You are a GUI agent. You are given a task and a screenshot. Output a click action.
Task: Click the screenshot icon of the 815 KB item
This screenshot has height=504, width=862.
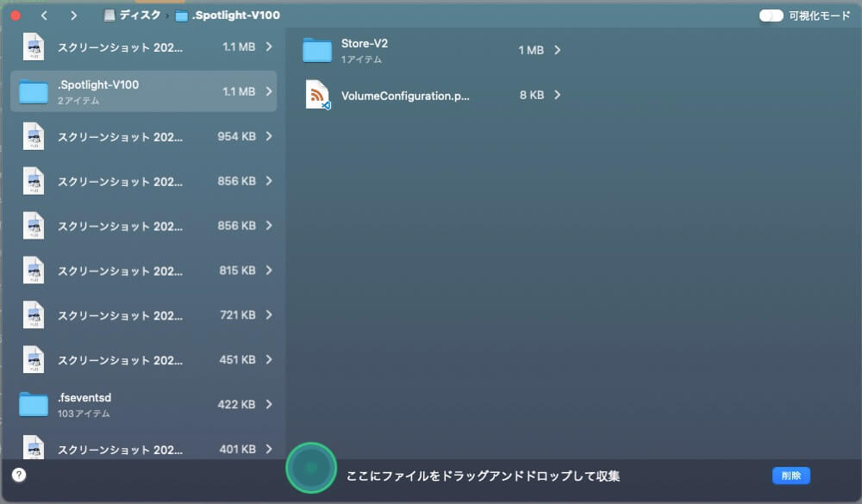[x=33, y=270]
